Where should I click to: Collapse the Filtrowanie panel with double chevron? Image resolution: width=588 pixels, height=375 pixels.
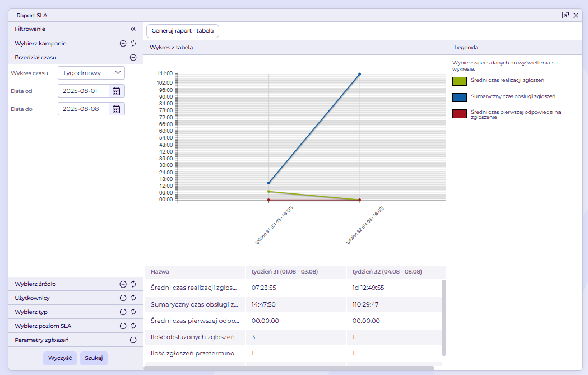point(133,29)
